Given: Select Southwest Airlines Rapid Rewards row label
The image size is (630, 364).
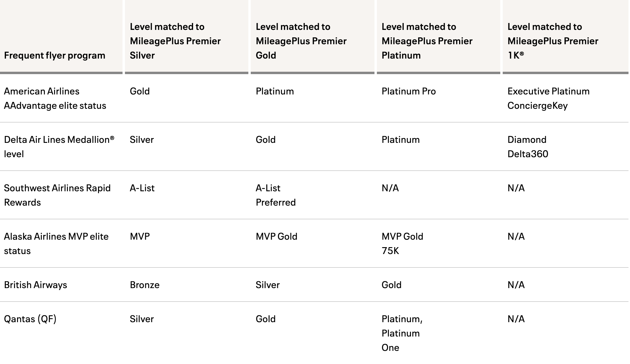Looking at the screenshot, I should click(x=57, y=195).
